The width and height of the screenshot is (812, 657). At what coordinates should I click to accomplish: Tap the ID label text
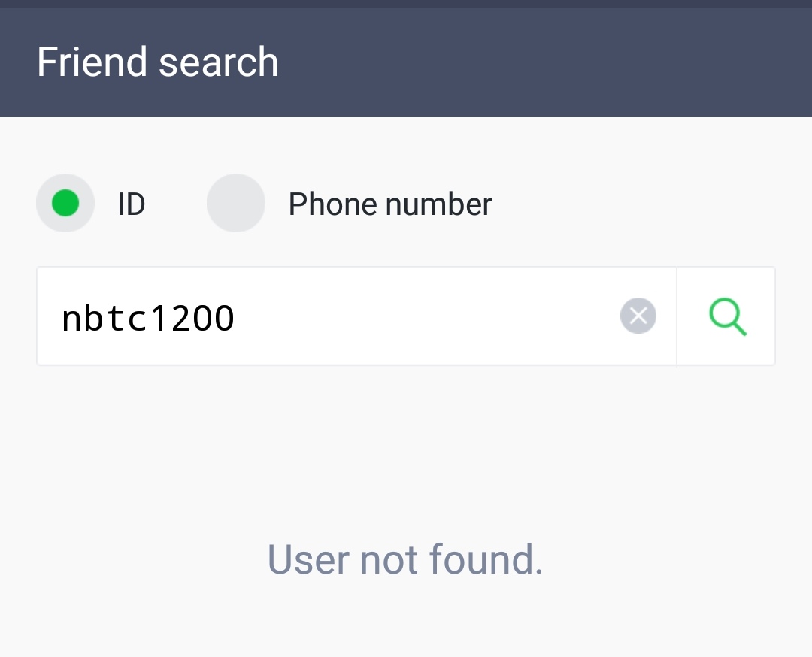(x=132, y=204)
